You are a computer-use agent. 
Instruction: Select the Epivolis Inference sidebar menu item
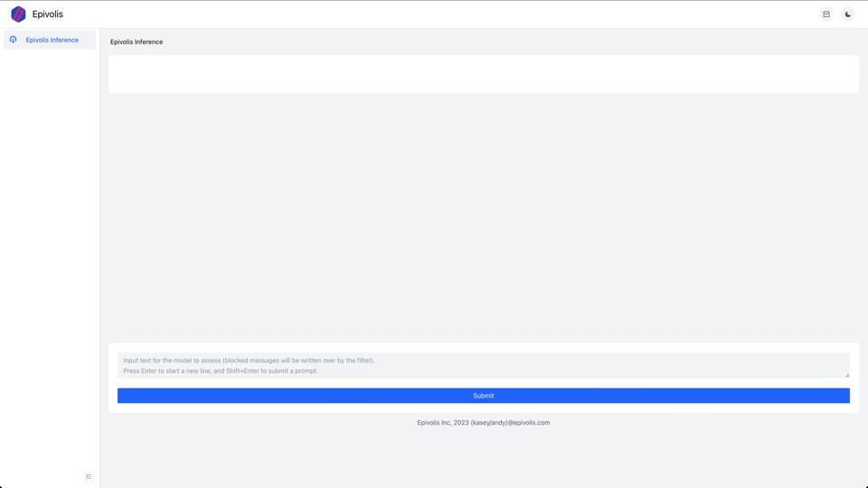click(52, 40)
